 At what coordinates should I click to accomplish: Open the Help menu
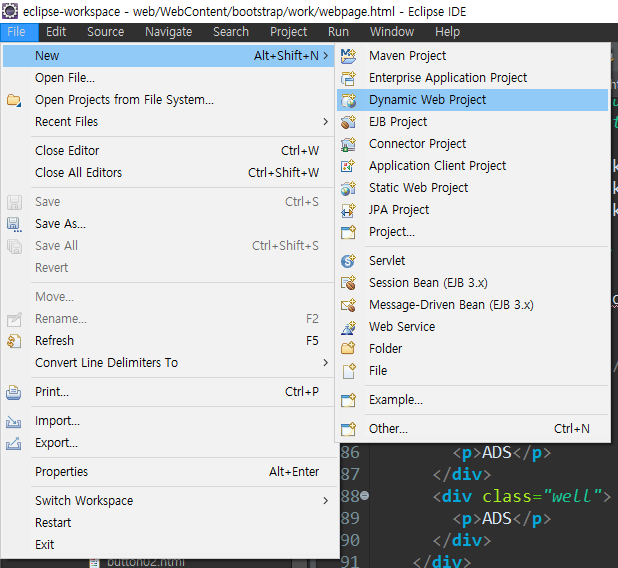pyautogui.click(x=447, y=32)
